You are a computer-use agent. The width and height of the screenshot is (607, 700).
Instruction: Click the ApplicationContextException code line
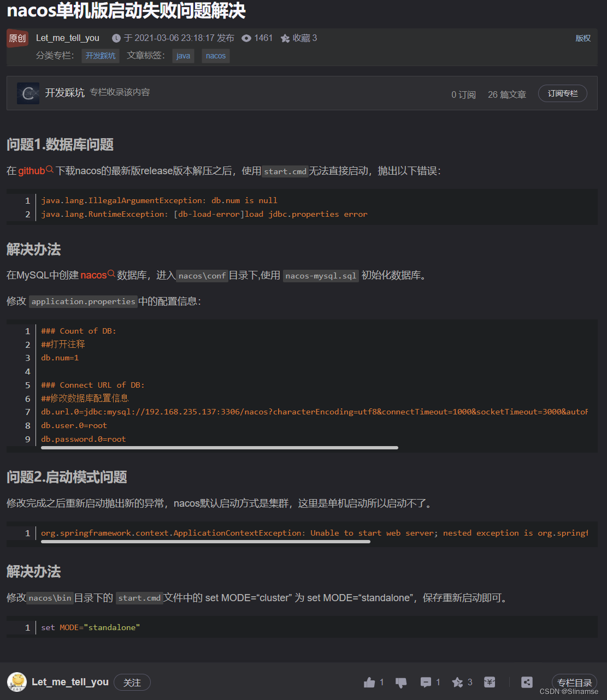[x=315, y=533]
